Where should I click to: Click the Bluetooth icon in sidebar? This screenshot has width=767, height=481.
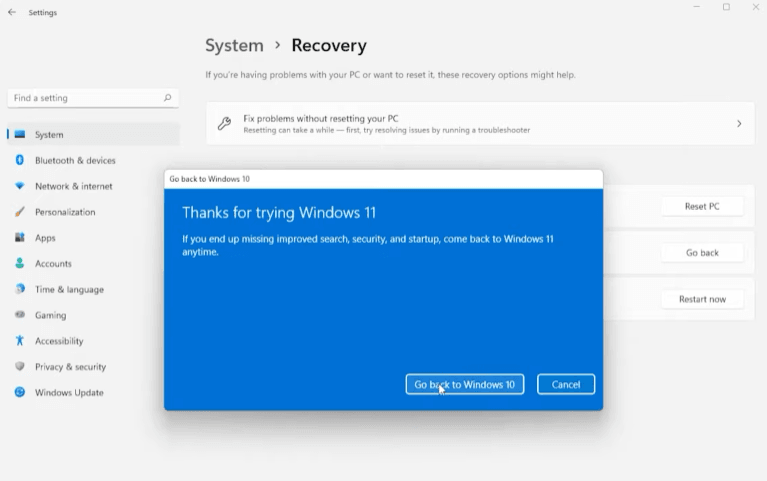20,160
